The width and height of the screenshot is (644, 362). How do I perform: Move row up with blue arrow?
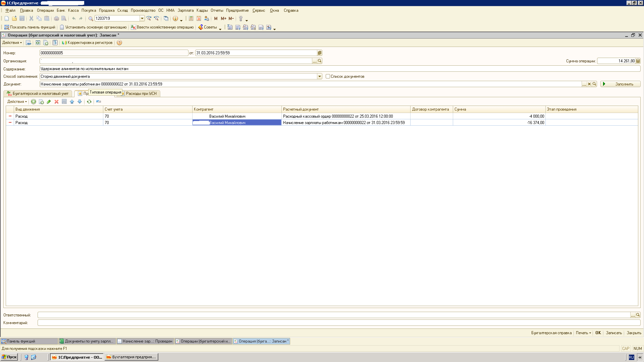(72, 102)
